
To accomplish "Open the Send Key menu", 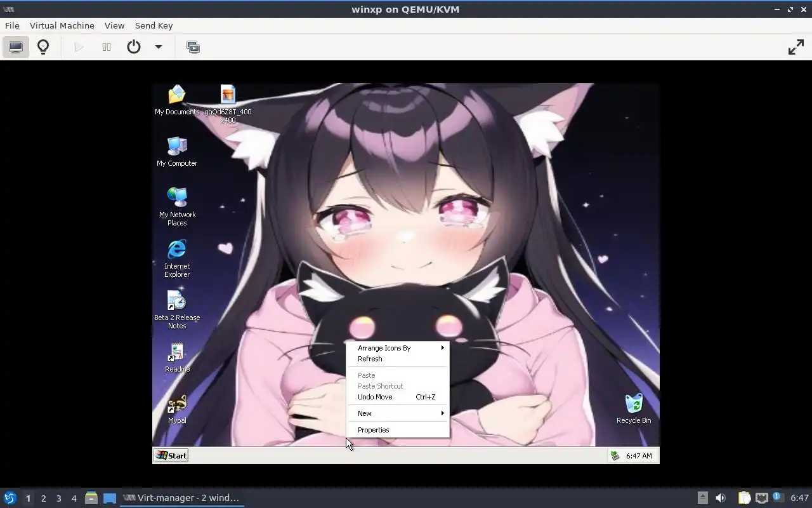I will click(x=154, y=25).
